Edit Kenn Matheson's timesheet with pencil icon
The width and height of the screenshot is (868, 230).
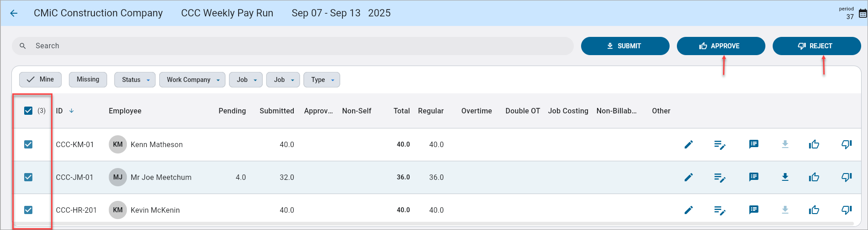click(x=689, y=144)
